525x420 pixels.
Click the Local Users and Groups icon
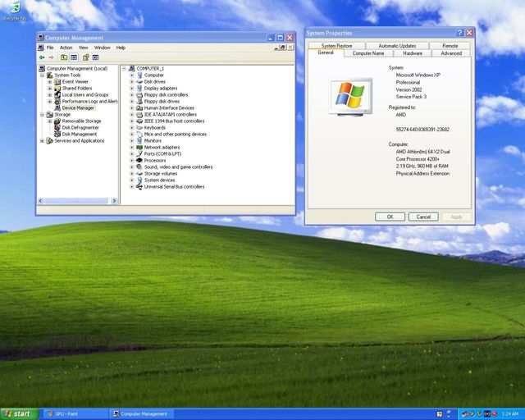point(57,95)
